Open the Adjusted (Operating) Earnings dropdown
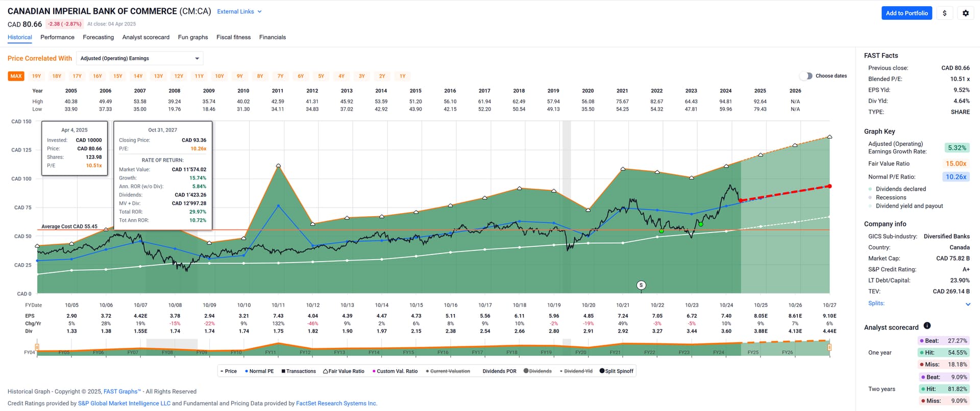This screenshot has width=980, height=411. (x=140, y=59)
